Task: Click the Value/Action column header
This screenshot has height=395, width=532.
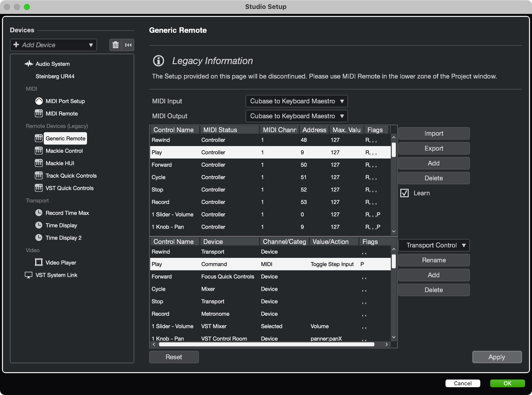Action: click(334, 242)
